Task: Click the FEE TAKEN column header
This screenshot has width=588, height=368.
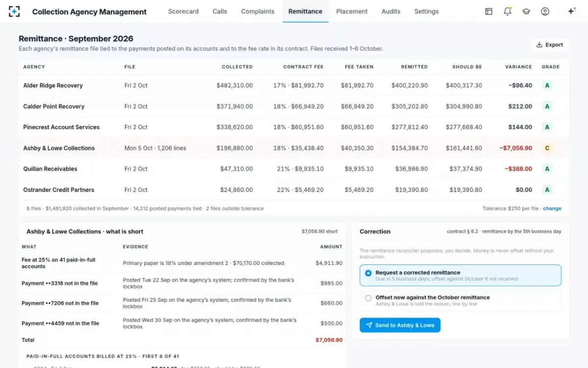Action: pos(359,67)
